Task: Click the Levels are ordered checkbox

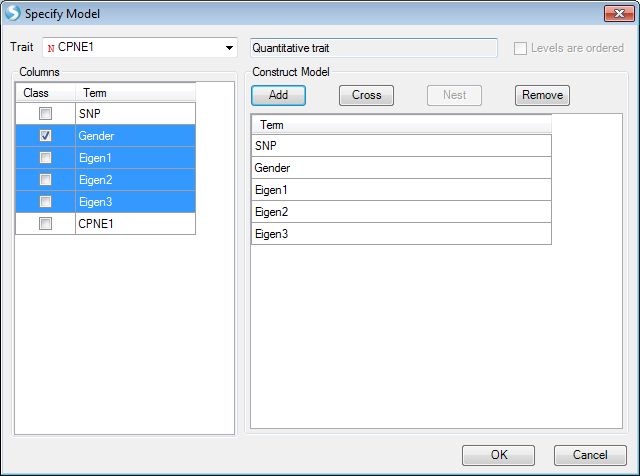Action: [x=520, y=48]
